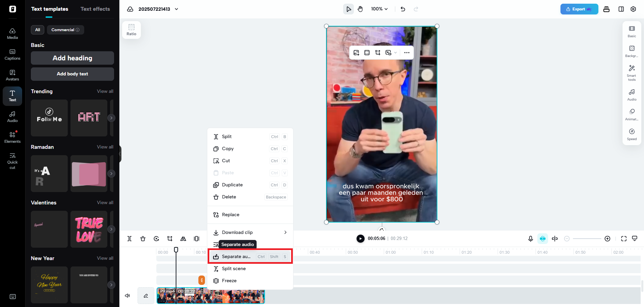Viewport: 644px width, 307px height.
Task: View all Trending templates
Action: click(x=105, y=91)
